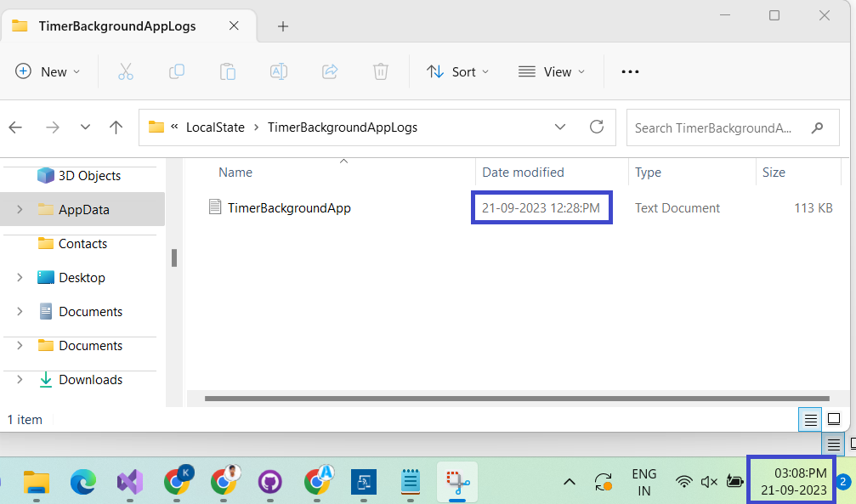Open Snipping Tool from the taskbar

pyautogui.click(x=457, y=483)
